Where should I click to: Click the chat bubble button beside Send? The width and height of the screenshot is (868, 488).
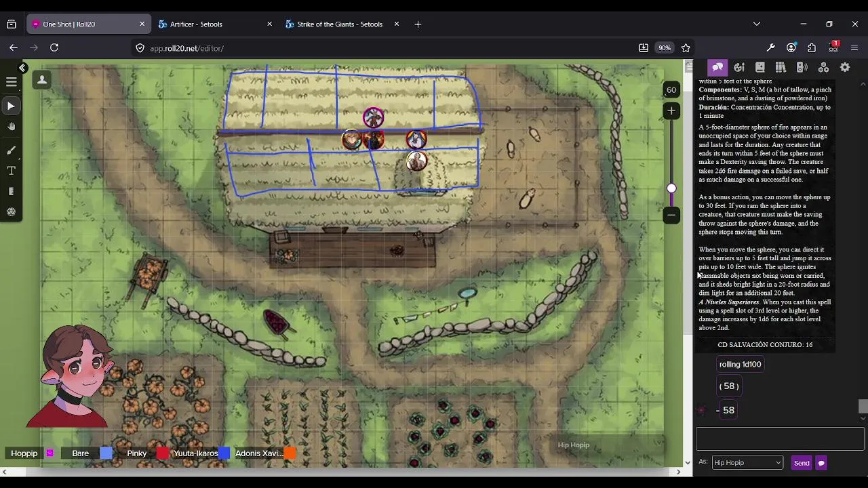[x=821, y=463]
